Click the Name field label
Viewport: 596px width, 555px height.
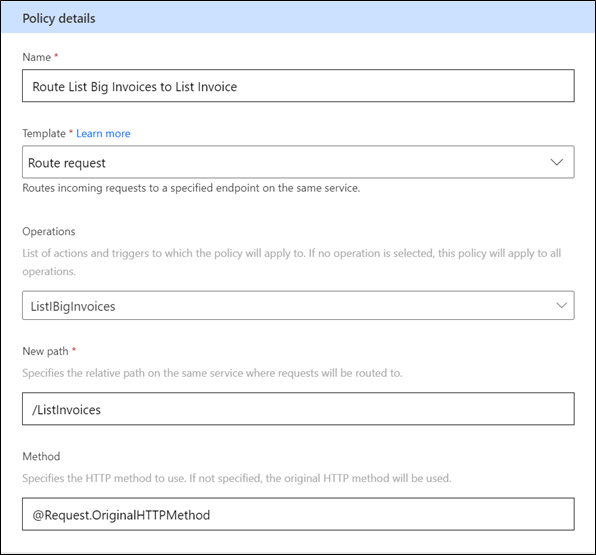tap(36, 57)
